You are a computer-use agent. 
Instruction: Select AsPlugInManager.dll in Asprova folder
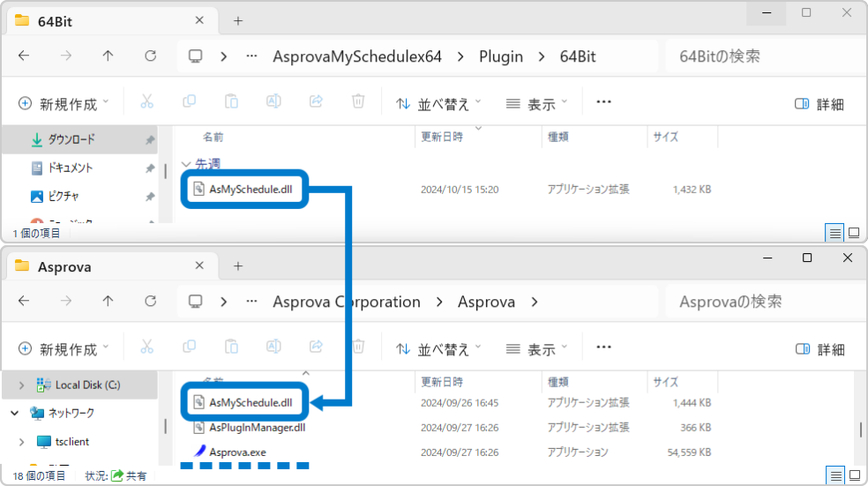257,427
